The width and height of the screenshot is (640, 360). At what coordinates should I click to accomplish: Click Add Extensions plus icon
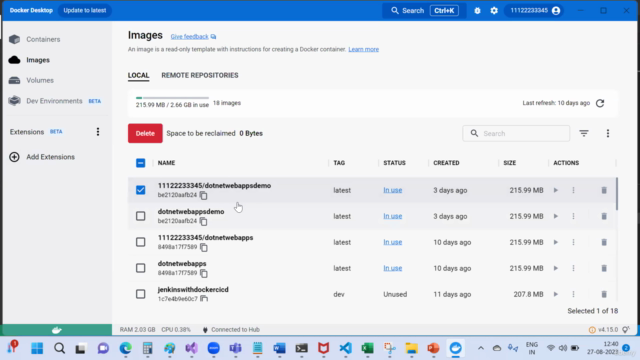click(14, 157)
